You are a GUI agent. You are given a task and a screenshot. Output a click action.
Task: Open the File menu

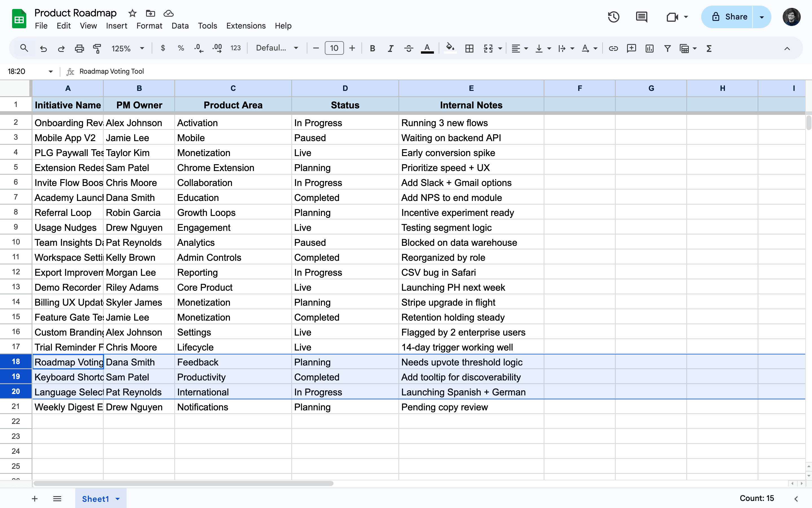(41, 26)
